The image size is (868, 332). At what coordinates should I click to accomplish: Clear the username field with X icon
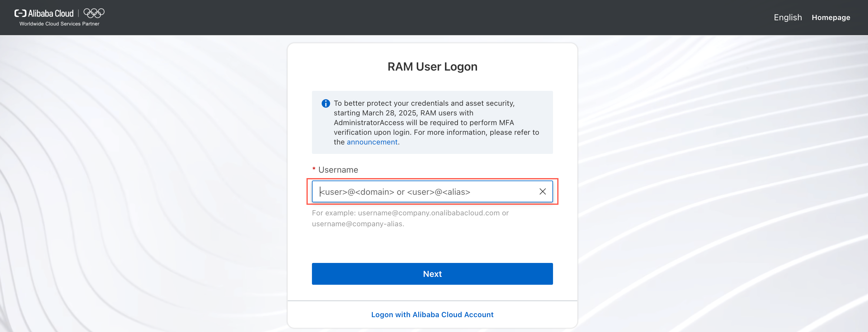click(542, 191)
